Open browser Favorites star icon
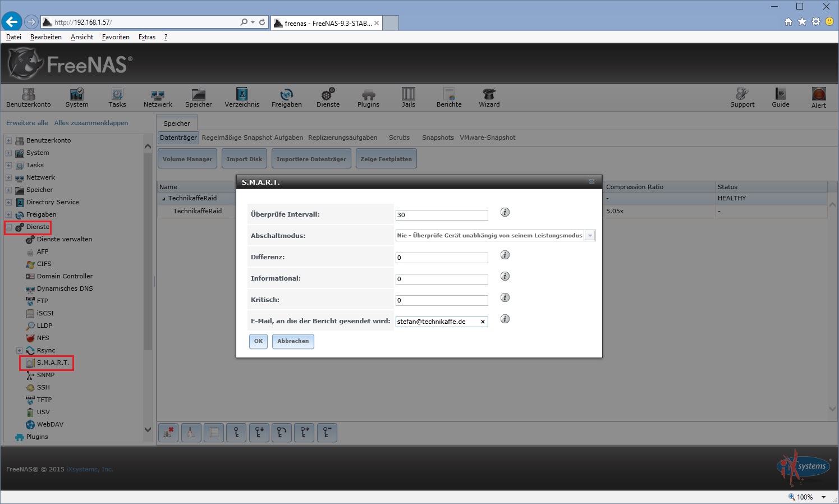Screen dimensions: 839x504 802,22
